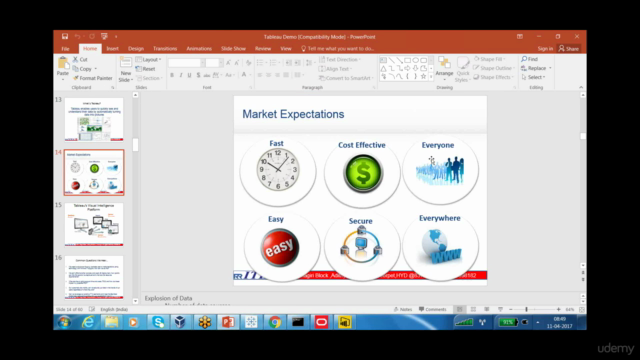This screenshot has height=360, width=640.
Task: Pick the triangle shape in shapes gallery
Action: [383, 68]
